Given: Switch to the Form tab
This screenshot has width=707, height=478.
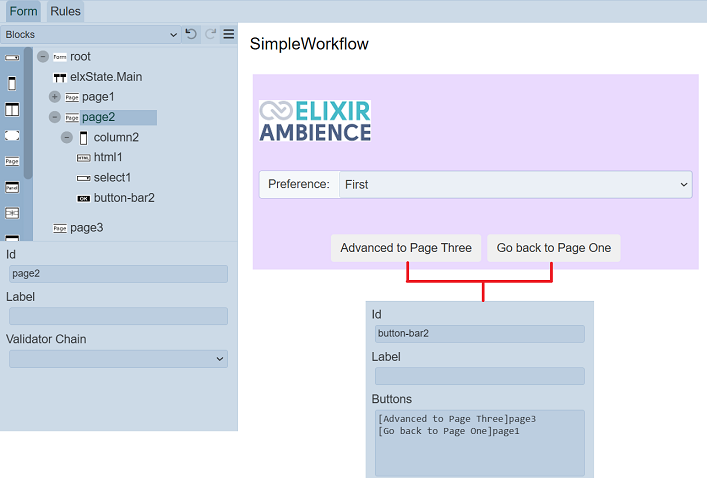Looking at the screenshot, I should (23, 11).
